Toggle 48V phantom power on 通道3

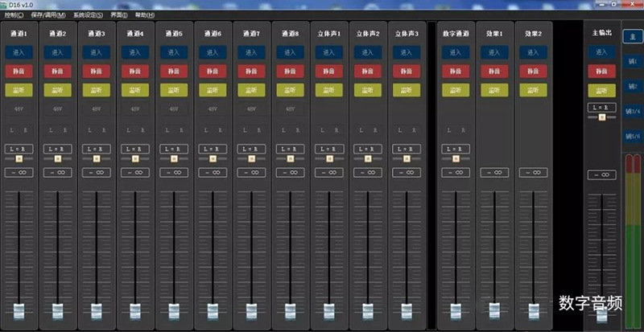(97, 109)
